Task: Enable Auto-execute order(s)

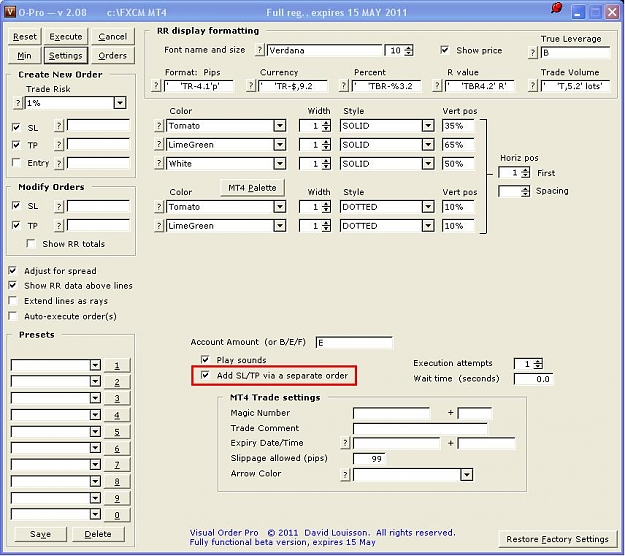Action: (13, 316)
